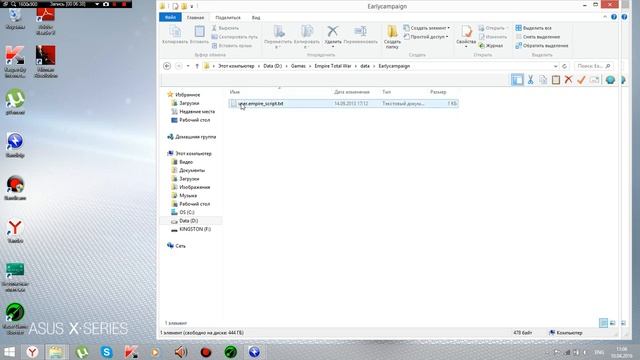Click the Переименовать (Rename) ribbon icon
The width and height of the screenshot is (640, 360).
coord(360,31)
